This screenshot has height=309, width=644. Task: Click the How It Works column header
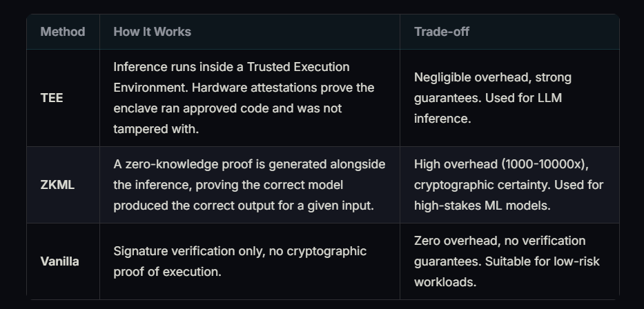[152, 32]
